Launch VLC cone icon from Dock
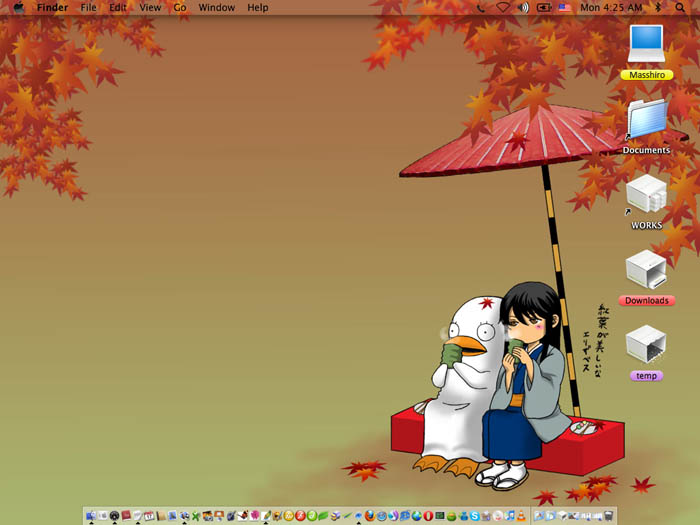700x525 pixels. 521,516
